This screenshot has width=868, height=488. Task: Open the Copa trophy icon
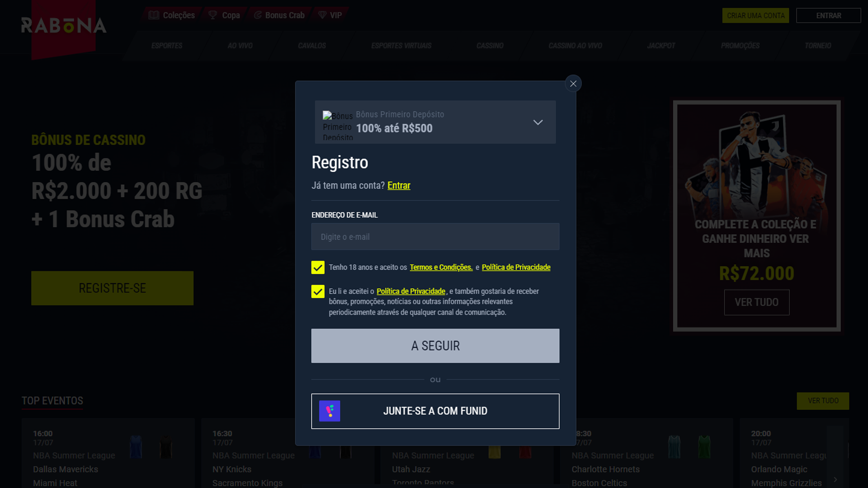tap(212, 15)
